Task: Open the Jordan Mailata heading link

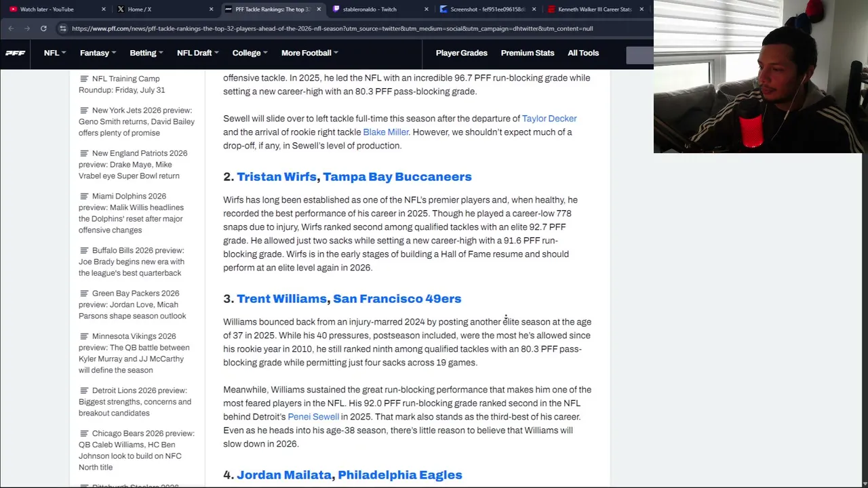Action: 284,475
